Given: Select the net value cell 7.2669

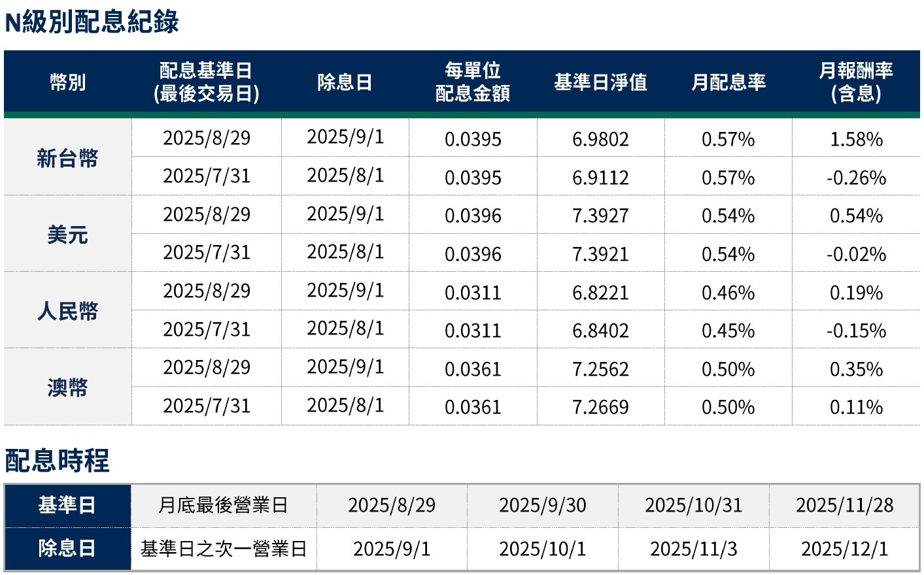Looking at the screenshot, I should click(x=600, y=407).
